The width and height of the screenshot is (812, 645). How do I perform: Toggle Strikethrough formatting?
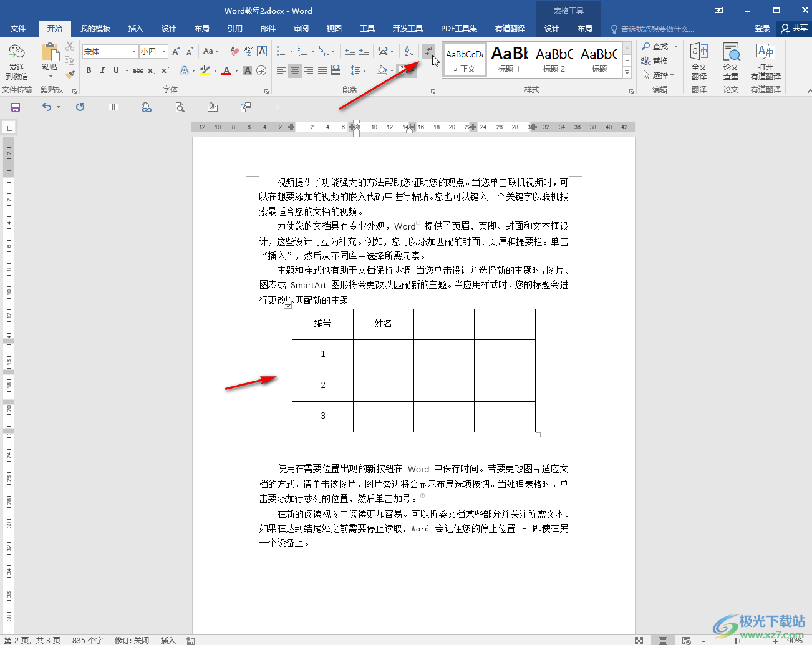[138, 70]
